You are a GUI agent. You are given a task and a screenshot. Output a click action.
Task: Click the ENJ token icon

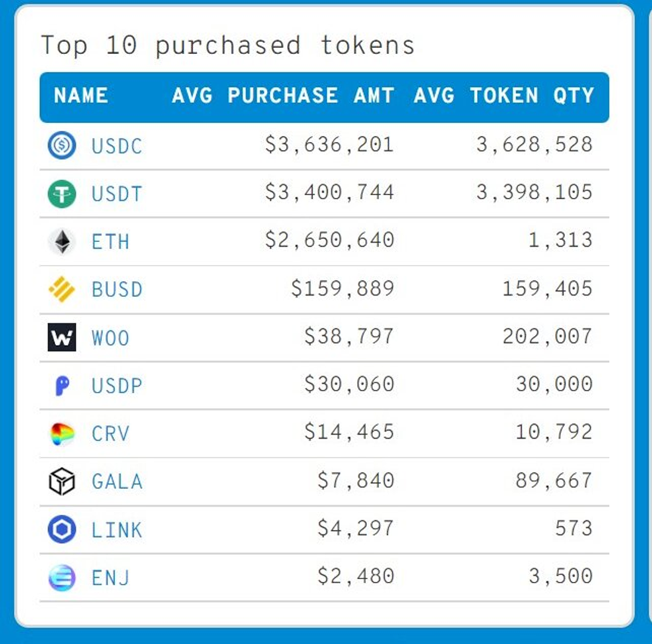pos(62,577)
